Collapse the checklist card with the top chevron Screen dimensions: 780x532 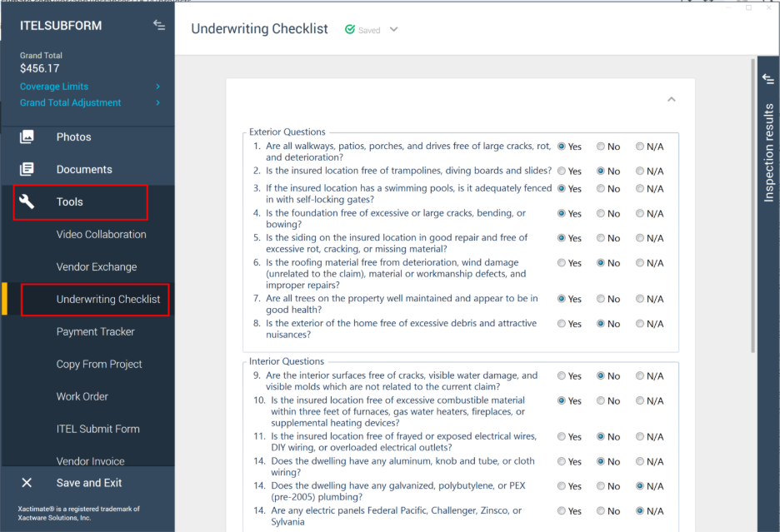[x=672, y=99]
